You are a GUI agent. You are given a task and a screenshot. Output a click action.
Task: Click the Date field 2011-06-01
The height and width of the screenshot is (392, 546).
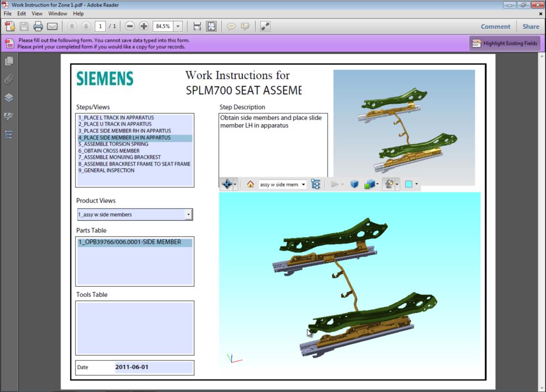point(154,367)
